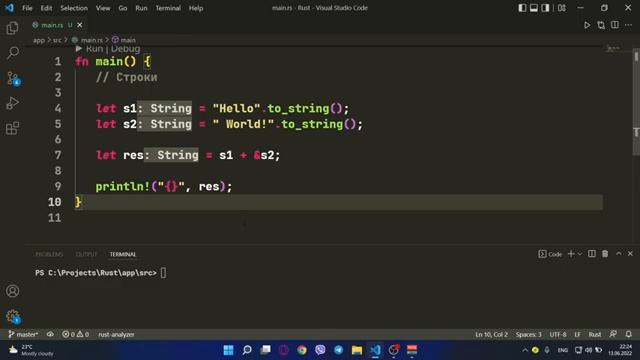The image size is (640, 360).
Task: Switch to the Problems panel tab
Action: [x=49, y=254]
